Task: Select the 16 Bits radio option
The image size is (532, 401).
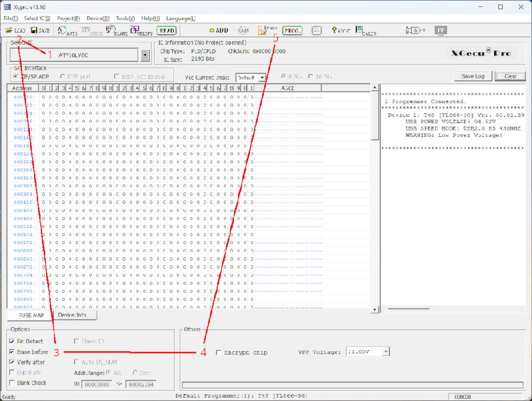Action: (311, 76)
